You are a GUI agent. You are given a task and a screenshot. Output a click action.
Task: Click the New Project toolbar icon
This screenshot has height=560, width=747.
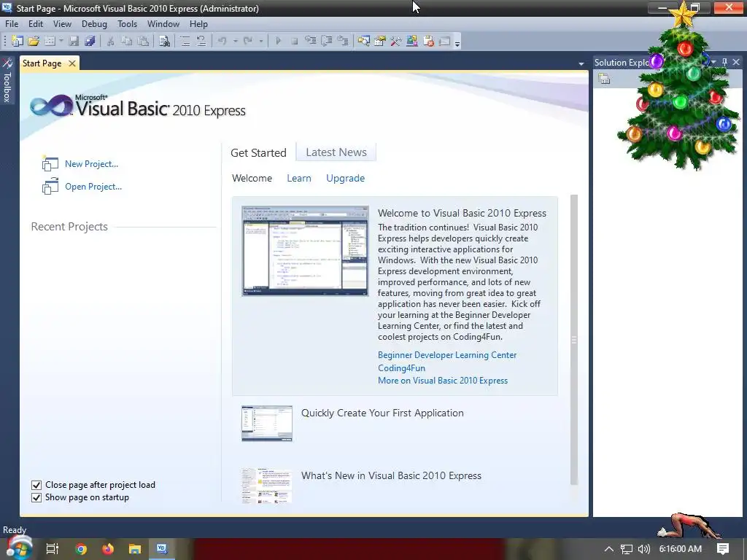click(18, 41)
